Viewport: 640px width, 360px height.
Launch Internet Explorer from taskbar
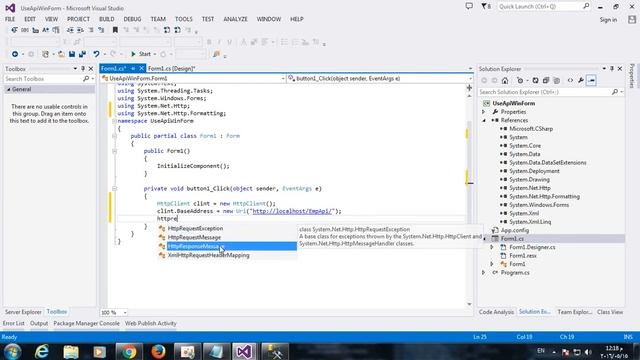[42, 351]
